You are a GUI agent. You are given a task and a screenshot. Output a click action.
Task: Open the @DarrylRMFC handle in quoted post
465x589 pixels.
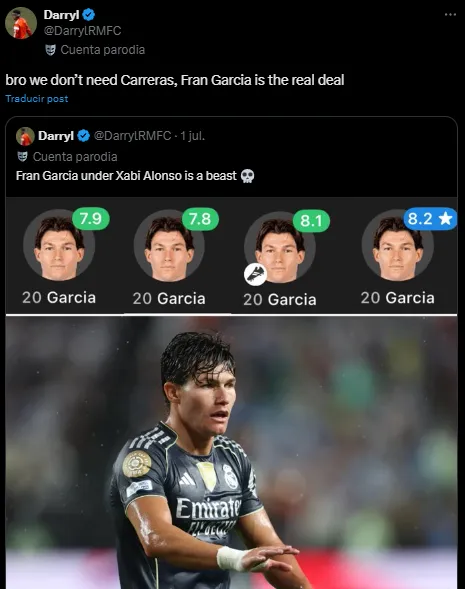pos(132,136)
